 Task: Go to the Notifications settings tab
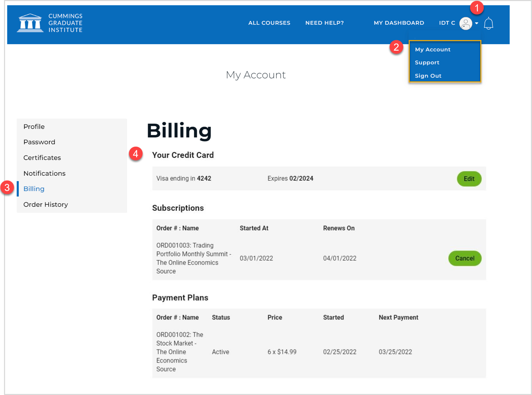[x=45, y=173]
